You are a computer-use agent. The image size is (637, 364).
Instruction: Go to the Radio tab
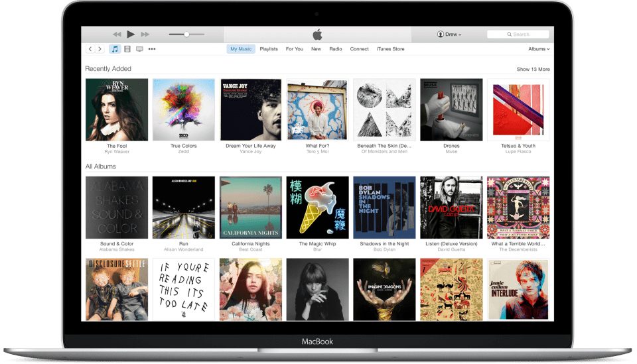point(336,48)
